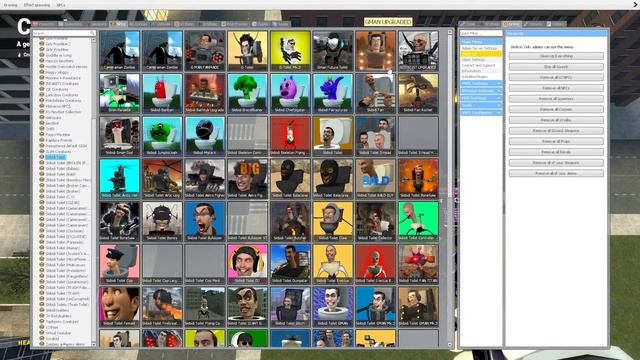Select Skibidi Toilet category in the tree
This screenshot has width=640, height=360.
(x=55, y=157)
